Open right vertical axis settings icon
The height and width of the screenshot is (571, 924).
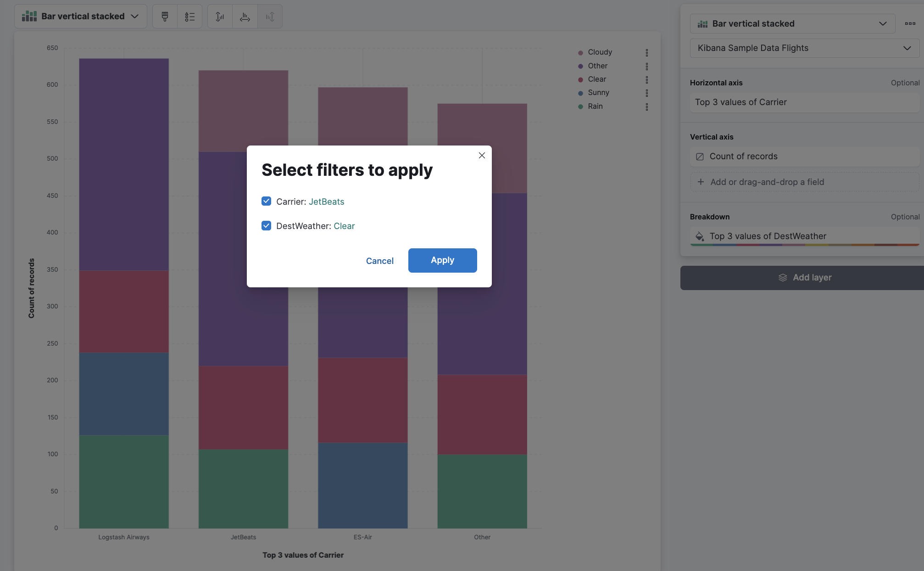(270, 16)
